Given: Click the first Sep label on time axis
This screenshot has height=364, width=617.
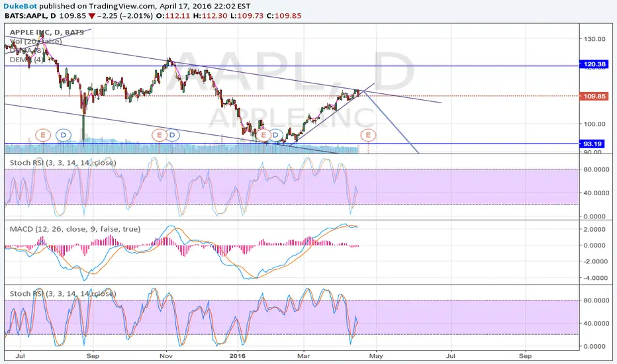Looking at the screenshot, I should pyautogui.click(x=93, y=356).
